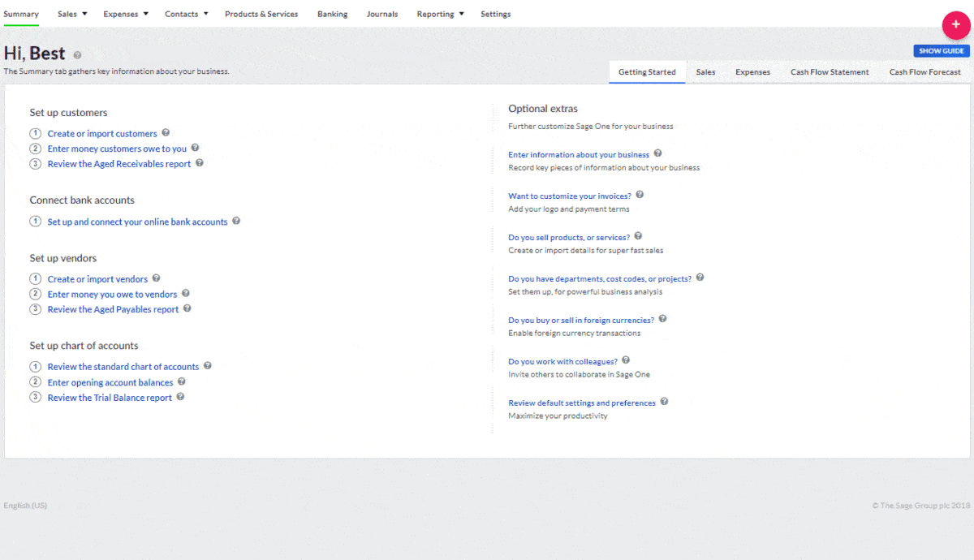The height and width of the screenshot is (560, 974).
Task: Open the Banking menu item
Action: coord(332,14)
